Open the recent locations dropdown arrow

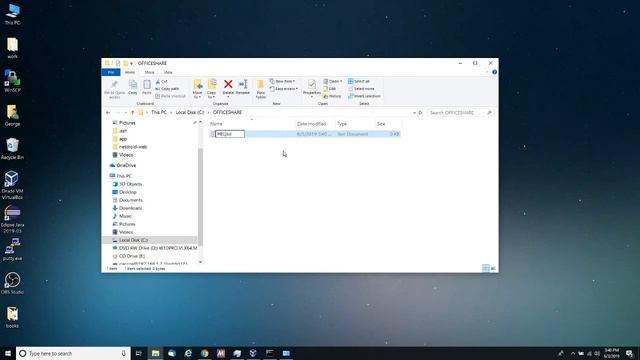point(126,113)
